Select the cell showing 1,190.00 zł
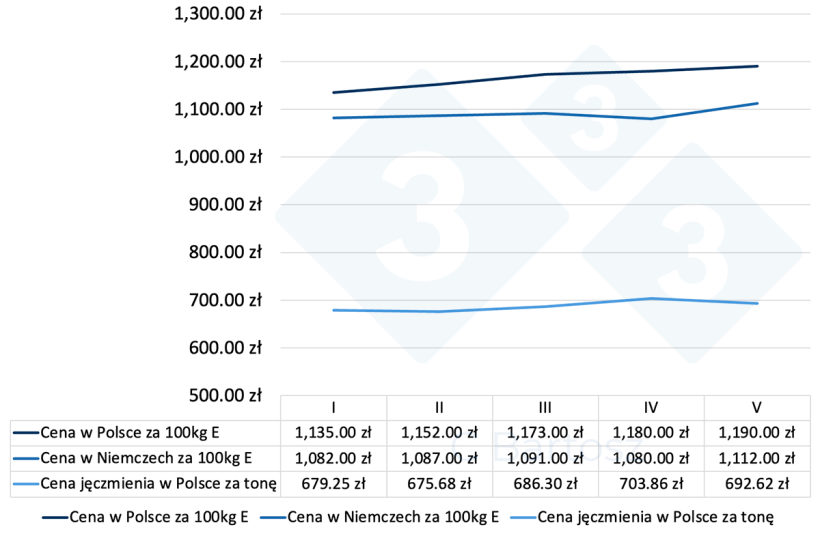This screenshot has height=538, width=820. (757, 433)
